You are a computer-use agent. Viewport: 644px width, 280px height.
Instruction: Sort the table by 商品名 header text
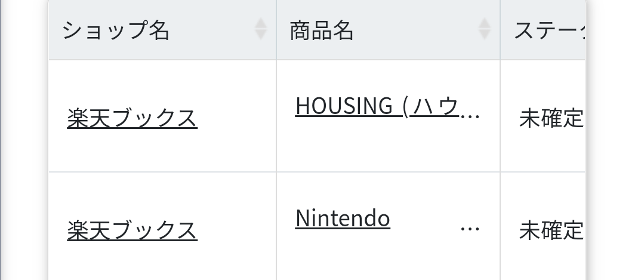322,30
